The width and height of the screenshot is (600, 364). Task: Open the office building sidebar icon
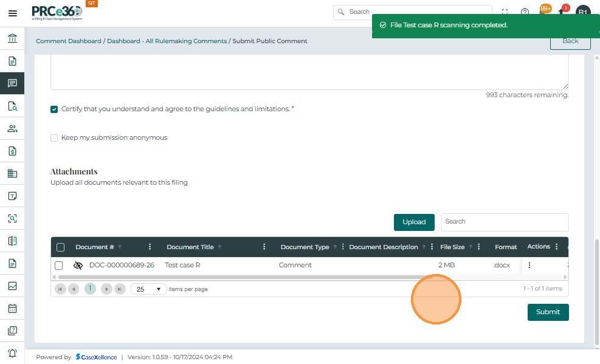tap(12, 173)
